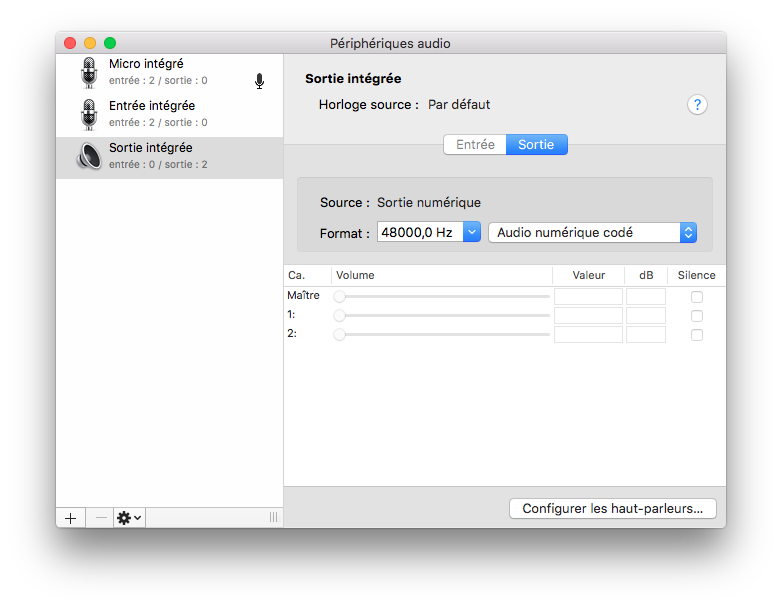The width and height of the screenshot is (782, 608).
Task: Select Sortie intégrée in device list
Action: click(170, 158)
